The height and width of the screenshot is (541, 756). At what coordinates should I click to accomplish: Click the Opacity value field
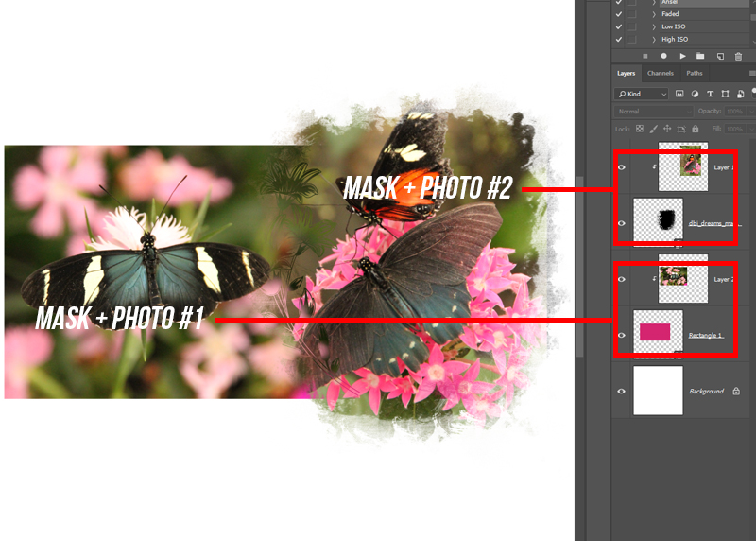734,112
